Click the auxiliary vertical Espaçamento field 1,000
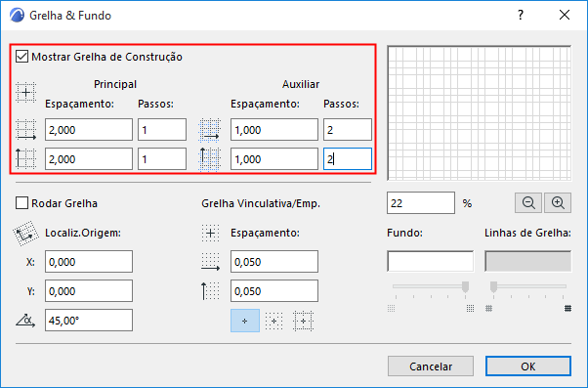This screenshot has height=388, width=588. point(274,159)
